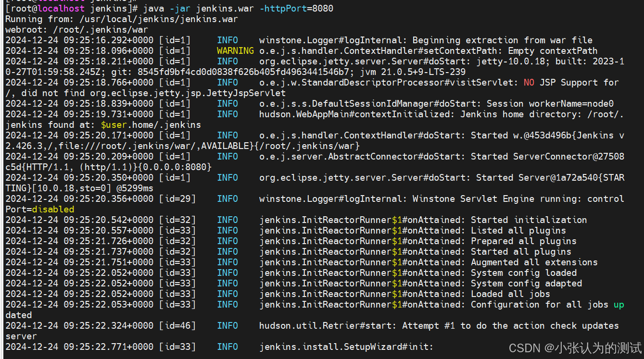The image size is (644, 359).
Task: Click the command 'java -jar jenkins.war -httpPort=8080'
Action: tap(238, 9)
